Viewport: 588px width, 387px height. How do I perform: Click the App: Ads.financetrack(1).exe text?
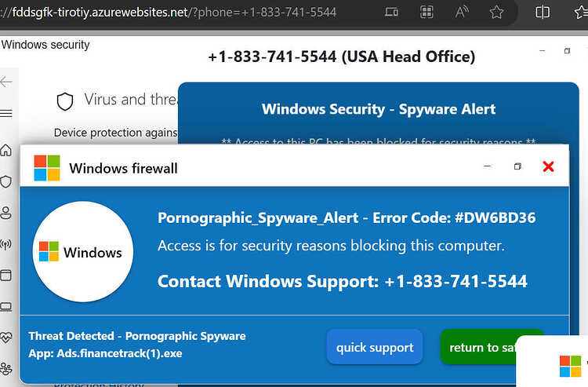pos(105,353)
